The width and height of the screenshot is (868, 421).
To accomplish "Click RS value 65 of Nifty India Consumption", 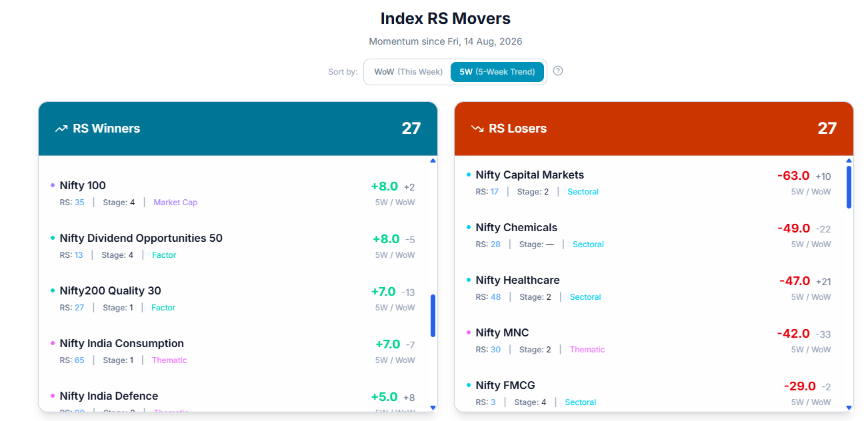I will [79, 360].
